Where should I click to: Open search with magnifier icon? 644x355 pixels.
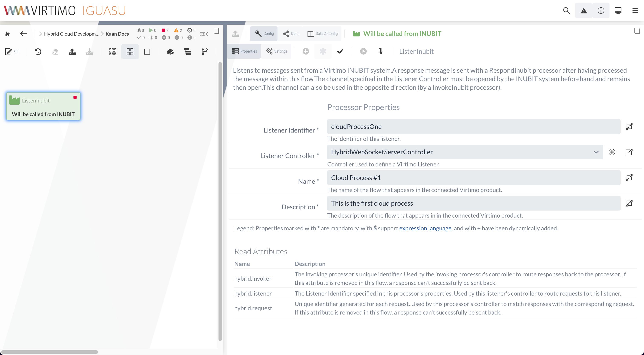(x=566, y=10)
